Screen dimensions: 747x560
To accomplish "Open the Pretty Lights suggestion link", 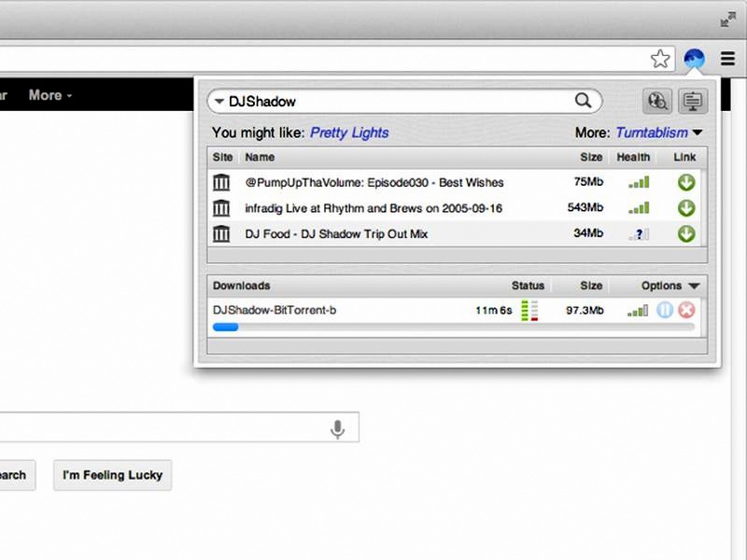I will 349,133.
